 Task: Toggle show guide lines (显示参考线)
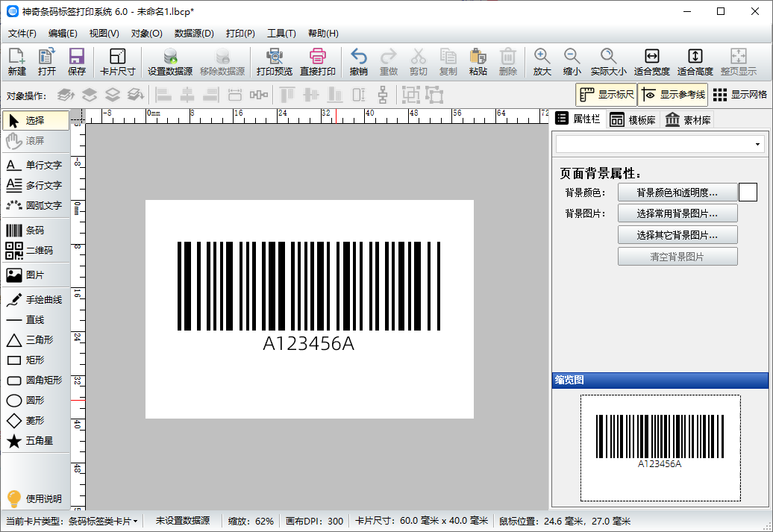(672, 95)
